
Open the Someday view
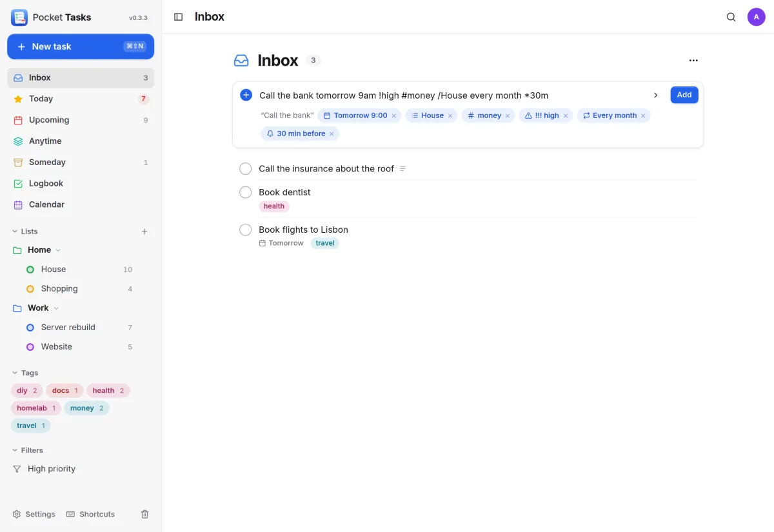coord(81,163)
